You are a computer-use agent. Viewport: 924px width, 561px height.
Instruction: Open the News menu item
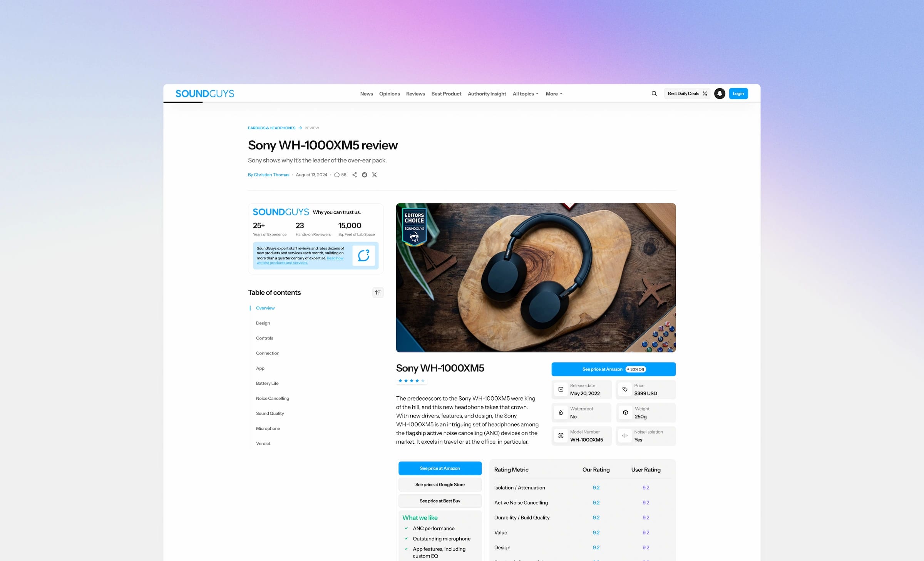[x=367, y=94]
